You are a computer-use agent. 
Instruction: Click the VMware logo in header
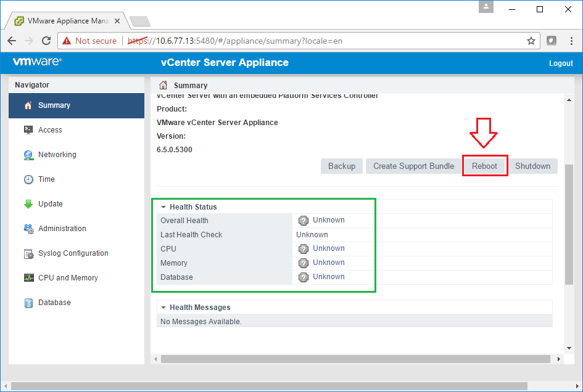point(37,62)
